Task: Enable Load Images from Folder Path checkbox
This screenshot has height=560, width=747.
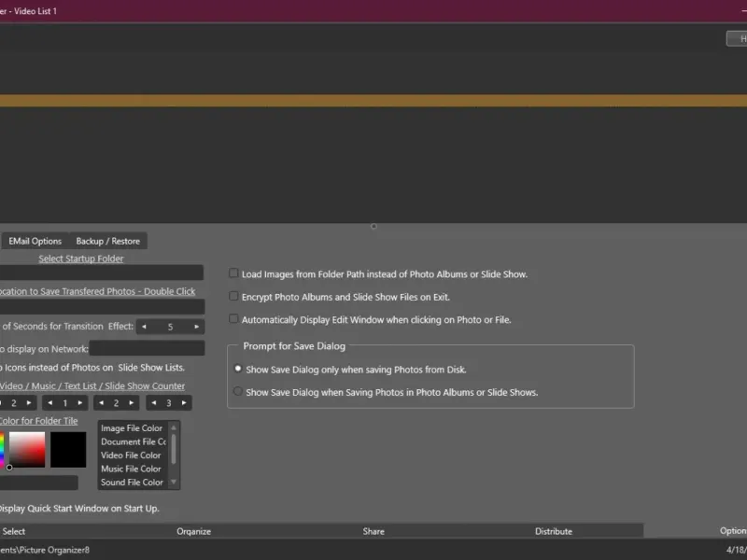Action: tap(233, 273)
